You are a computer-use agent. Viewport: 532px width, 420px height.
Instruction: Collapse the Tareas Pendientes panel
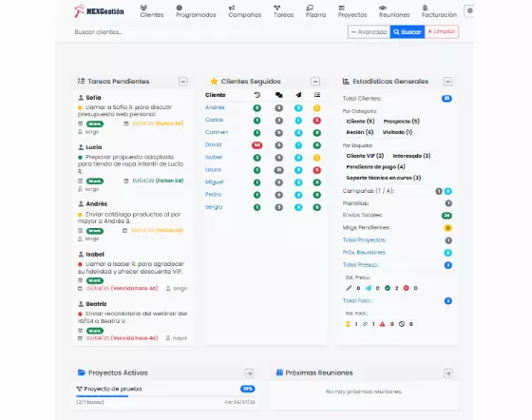[x=182, y=82]
